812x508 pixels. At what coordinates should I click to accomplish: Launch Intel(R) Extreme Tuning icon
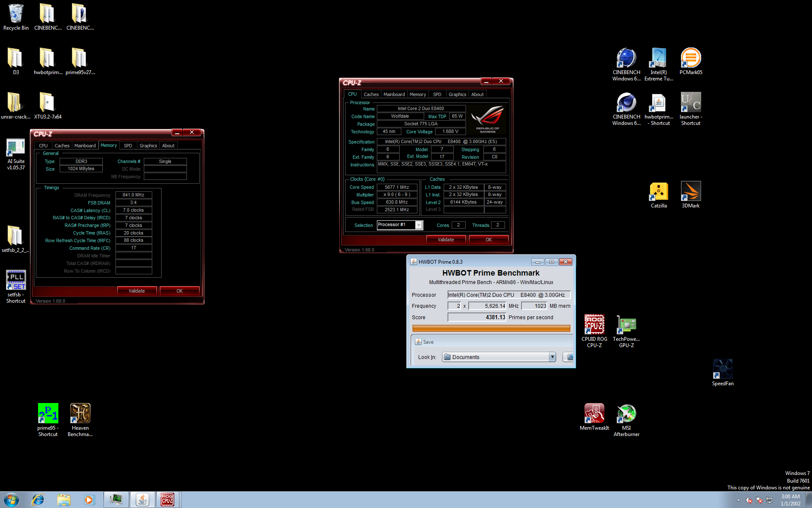pyautogui.click(x=658, y=64)
